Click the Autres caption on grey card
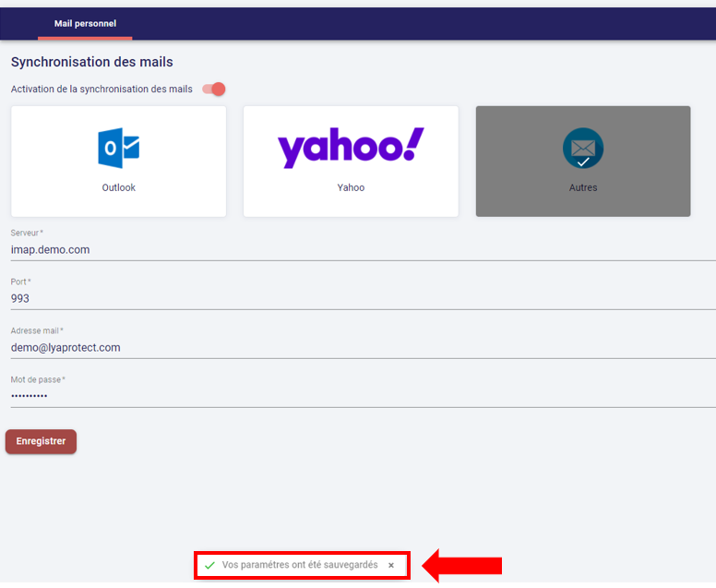 click(583, 187)
